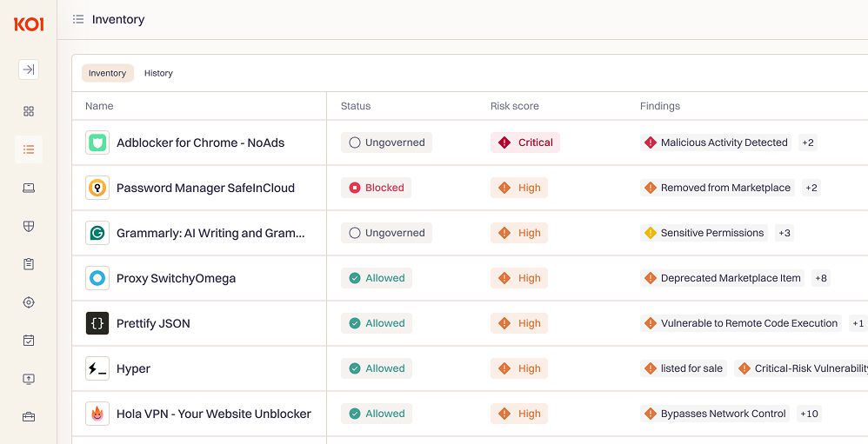Select the inventory list icon in sidebar
This screenshot has height=444, width=868.
pyautogui.click(x=29, y=149)
